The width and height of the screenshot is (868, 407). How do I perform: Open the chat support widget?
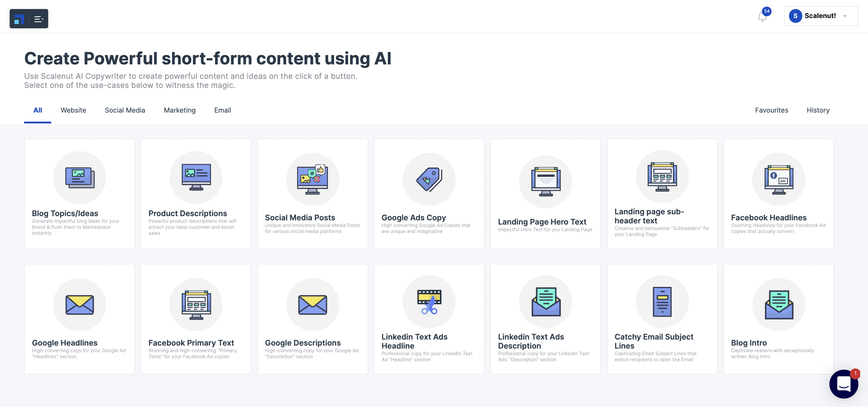pyautogui.click(x=843, y=384)
